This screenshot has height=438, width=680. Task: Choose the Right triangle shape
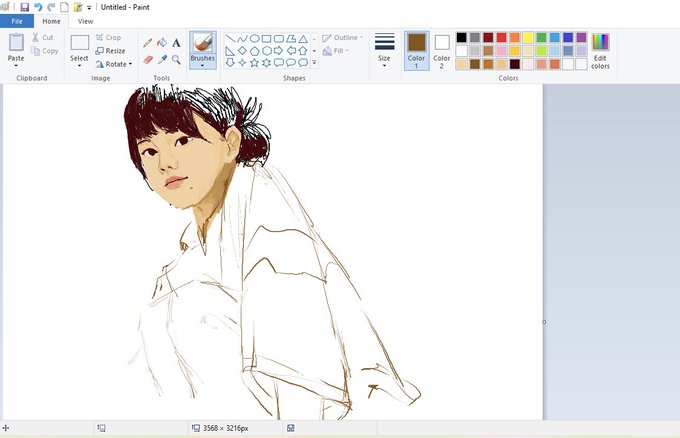pos(230,51)
